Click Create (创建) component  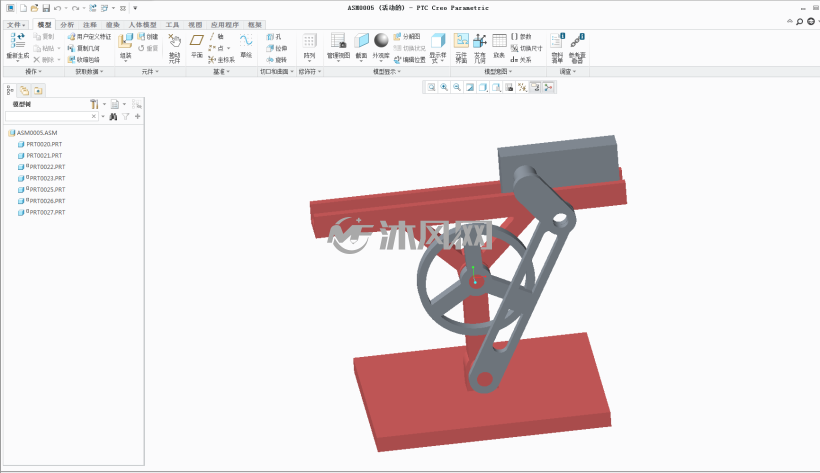tap(148, 37)
